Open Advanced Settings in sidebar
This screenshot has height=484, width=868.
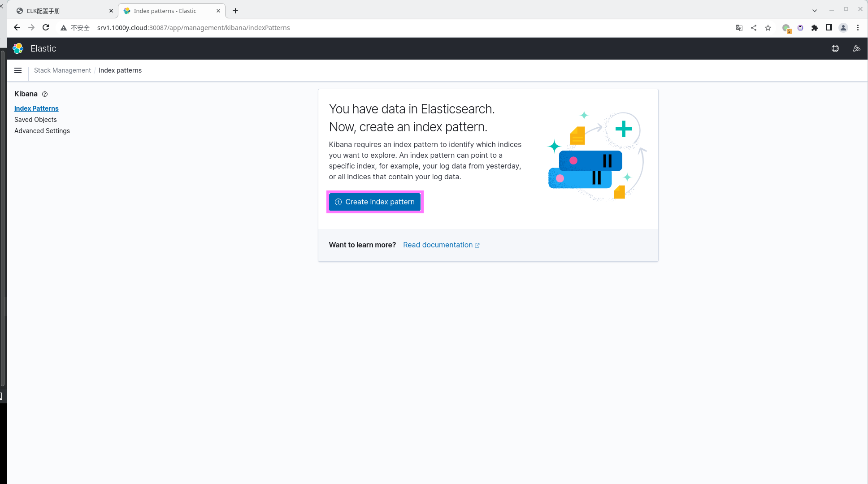[x=42, y=131]
